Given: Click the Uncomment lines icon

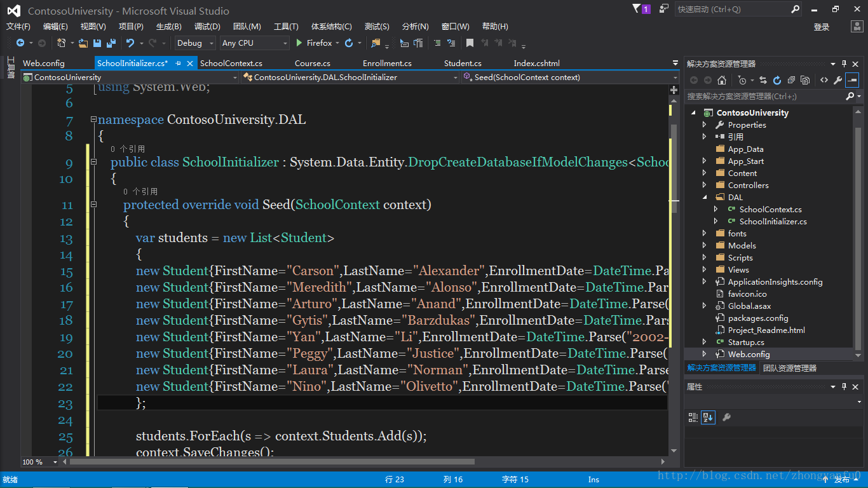Looking at the screenshot, I should [451, 43].
